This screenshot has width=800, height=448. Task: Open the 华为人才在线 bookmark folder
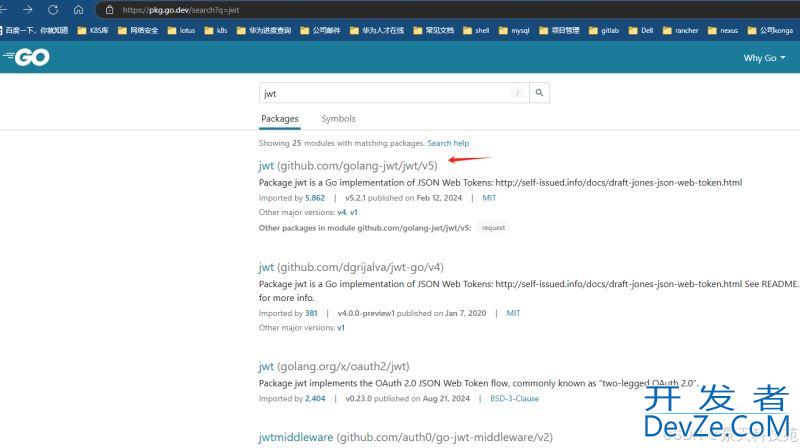click(377, 31)
